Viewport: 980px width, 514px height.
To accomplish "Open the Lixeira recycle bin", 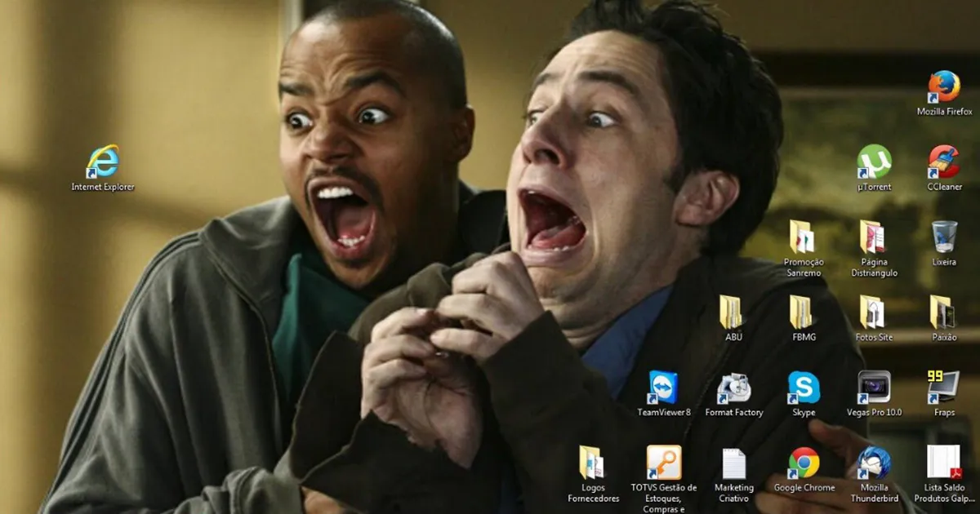I will point(944,243).
